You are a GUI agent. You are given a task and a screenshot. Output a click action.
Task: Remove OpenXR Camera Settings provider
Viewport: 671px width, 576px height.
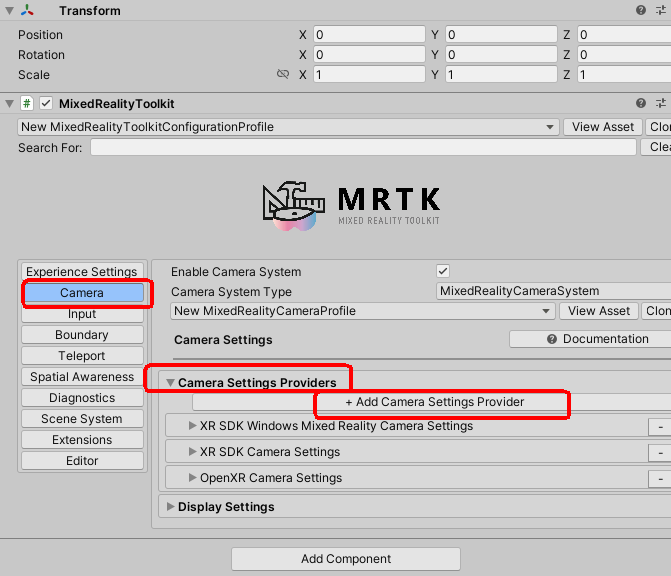tap(660, 478)
